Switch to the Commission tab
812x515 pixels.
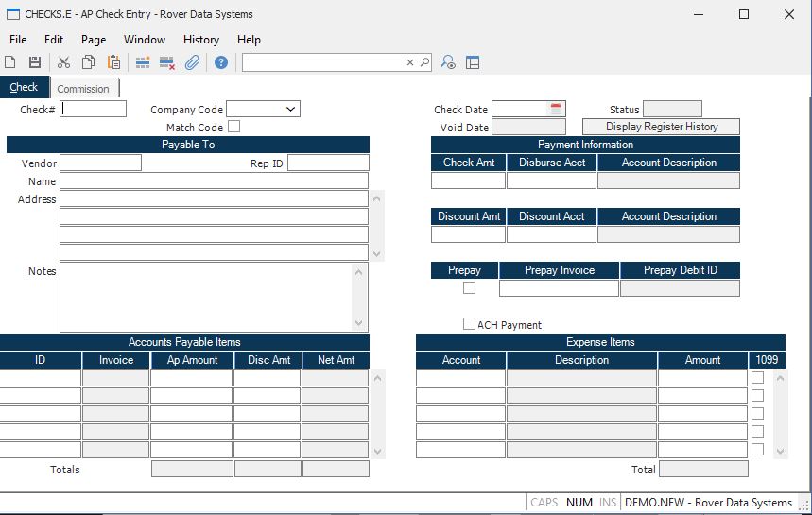(83, 89)
